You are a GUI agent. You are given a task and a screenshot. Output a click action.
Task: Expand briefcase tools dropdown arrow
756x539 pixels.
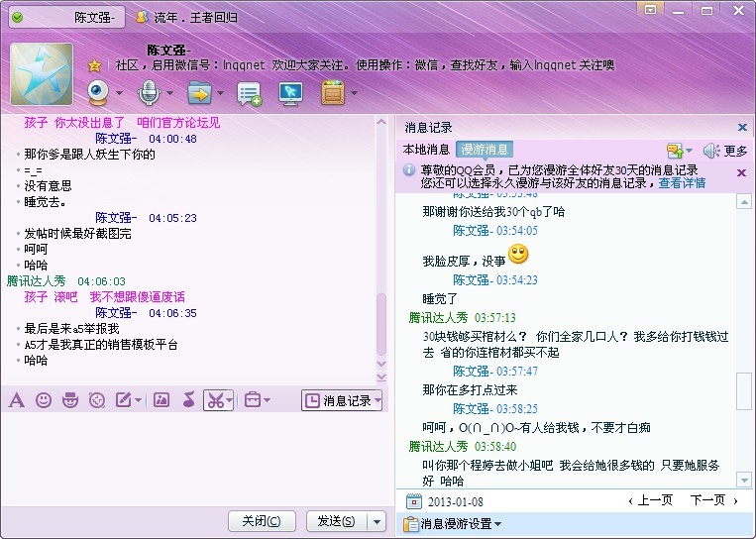coord(267,400)
